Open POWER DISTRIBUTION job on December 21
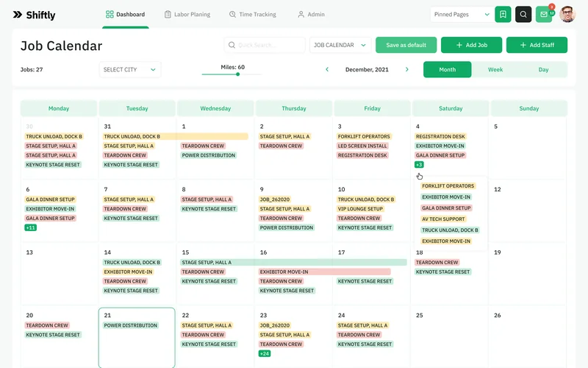Image resolution: width=588 pixels, height=368 pixels. pos(131,325)
